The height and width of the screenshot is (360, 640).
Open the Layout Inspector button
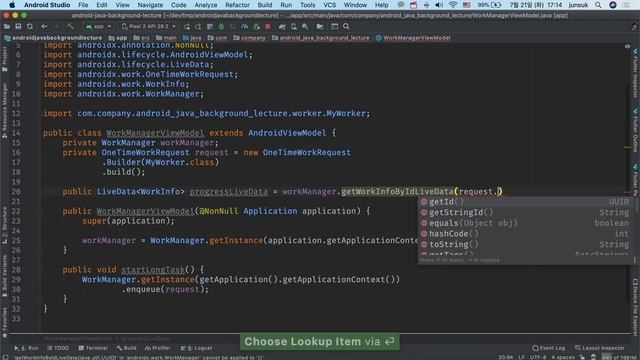pyautogui.click(x=600, y=348)
